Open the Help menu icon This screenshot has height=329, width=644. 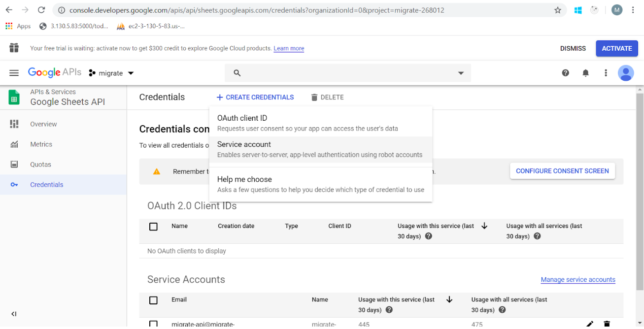click(565, 72)
